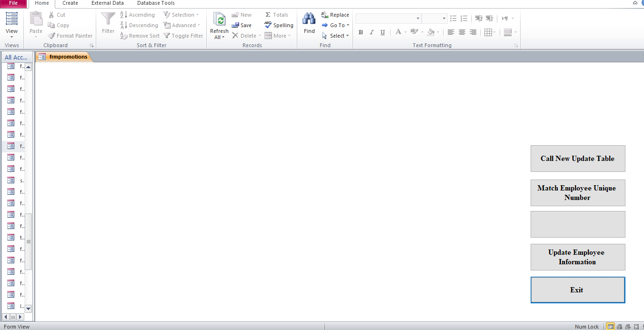Viewport: 644px width, 330px height.
Task: Click Remove Sort
Action: point(140,36)
